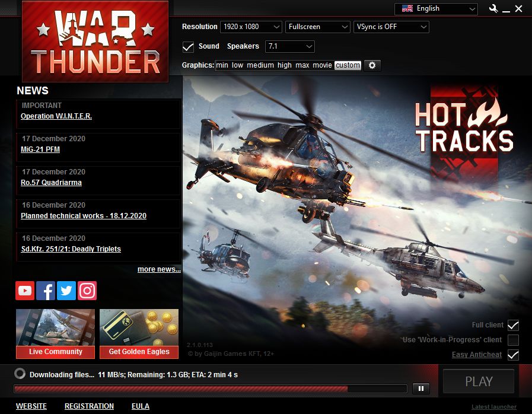532x414 pixels.
Task: Select max graphics preset
Action: coord(302,65)
